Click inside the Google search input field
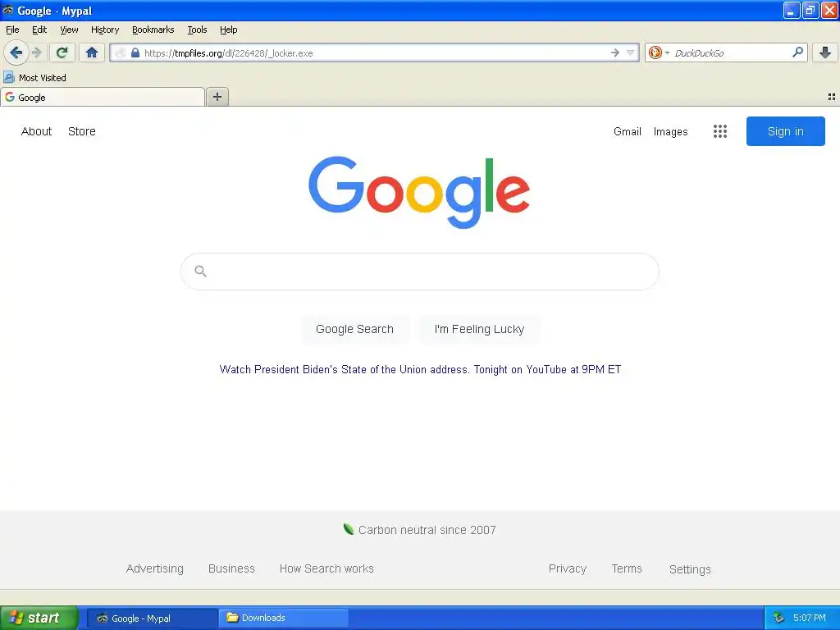 (x=420, y=272)
